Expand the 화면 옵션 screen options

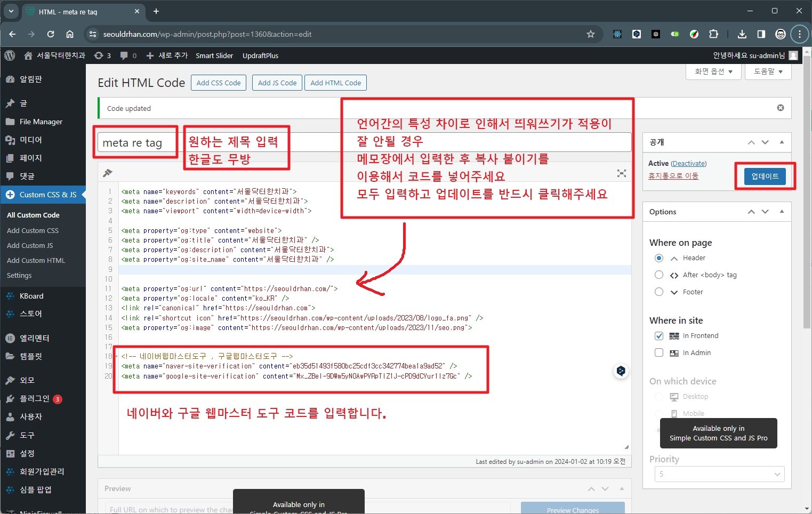point(713,71)
